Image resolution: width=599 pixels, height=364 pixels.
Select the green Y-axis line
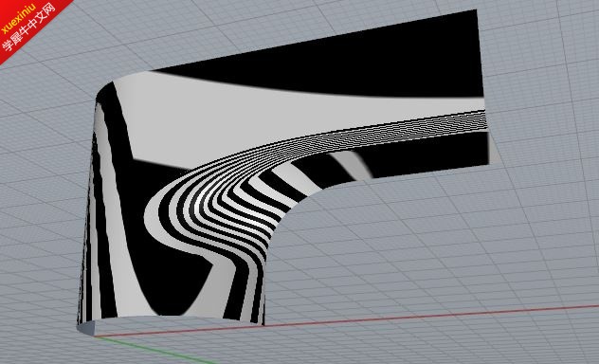pyautogui.click(x=153, y=350)
